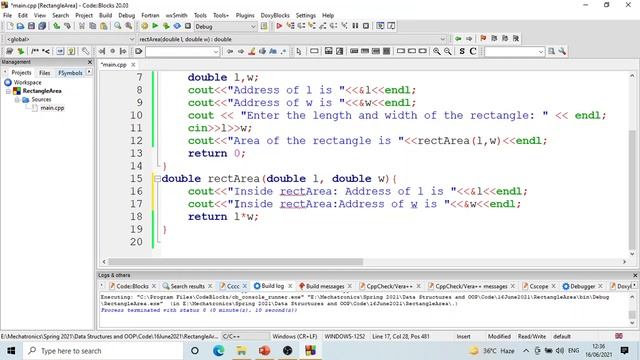Clear all bookmarks icon
This screenshot has height=360, width=640.
click(x=516, y=38)
